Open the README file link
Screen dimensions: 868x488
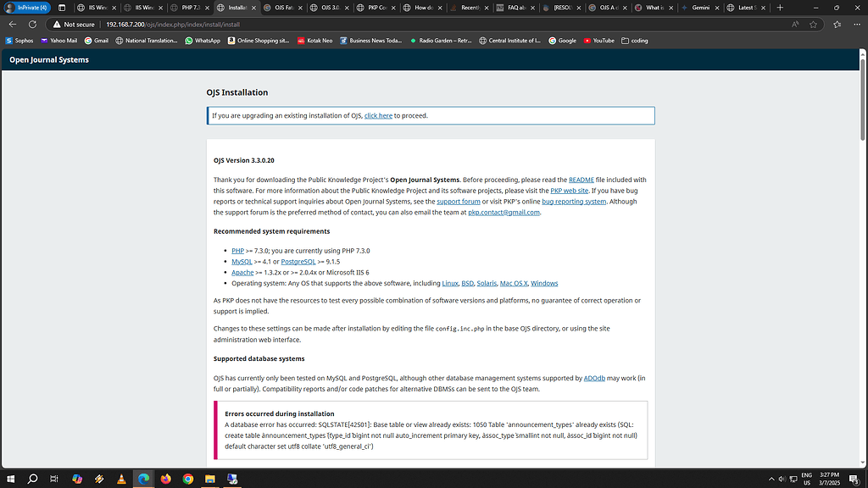click(x=581, y=180)
